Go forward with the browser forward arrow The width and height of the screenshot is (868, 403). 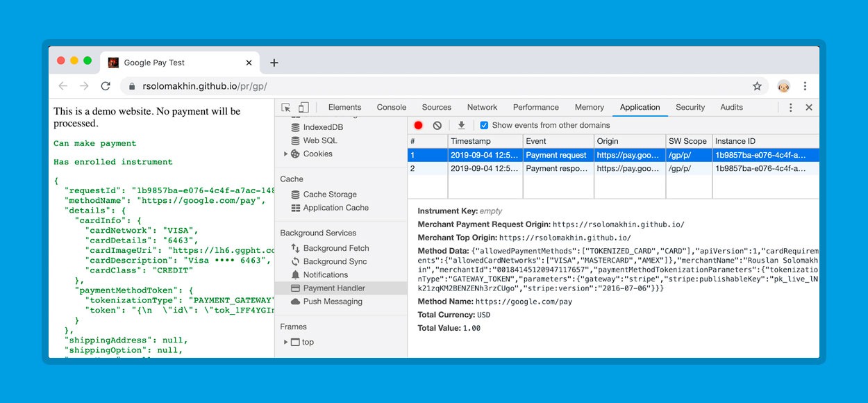84,86
